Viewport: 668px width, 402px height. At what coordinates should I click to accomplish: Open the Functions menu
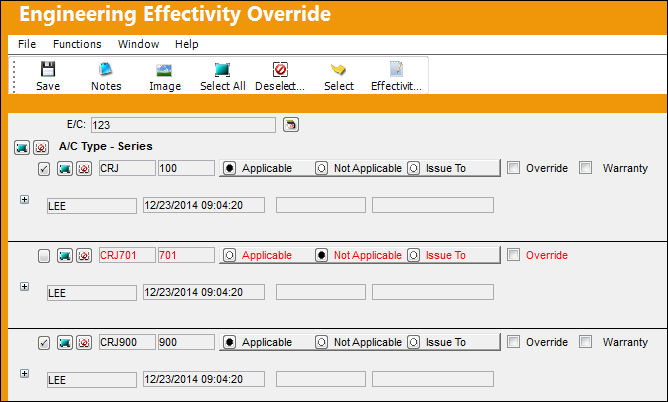click(77, 44)
